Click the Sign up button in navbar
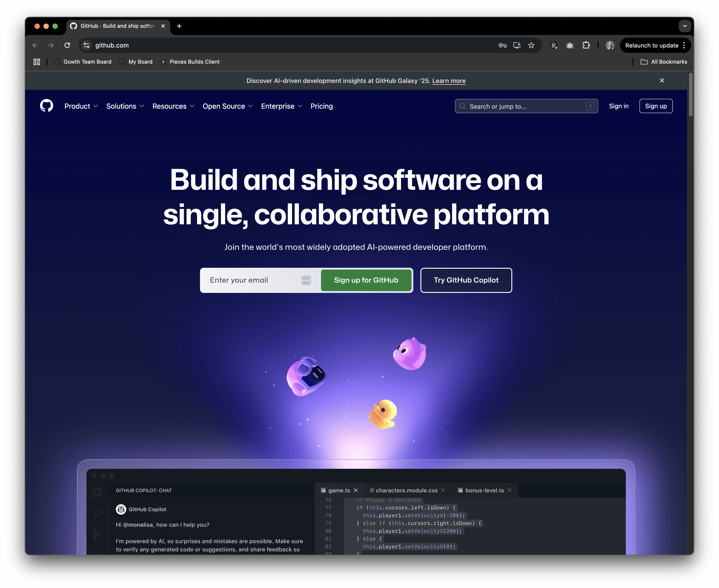The image size is (719, 588). point(656,106)
